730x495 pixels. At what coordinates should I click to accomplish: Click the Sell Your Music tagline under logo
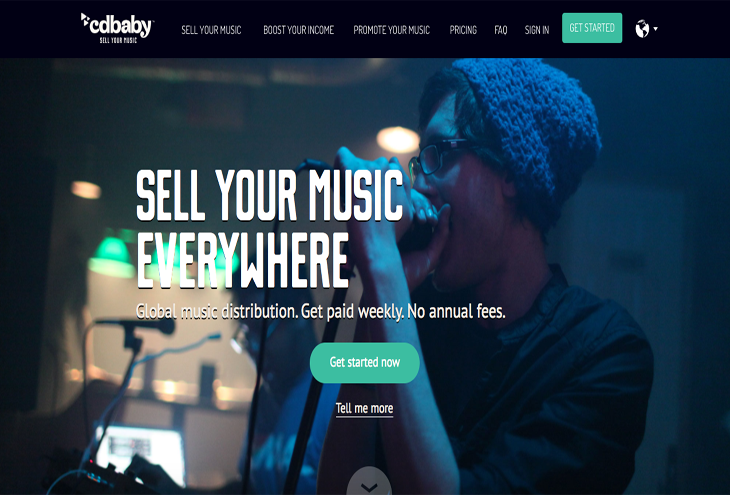pos(118,41)
